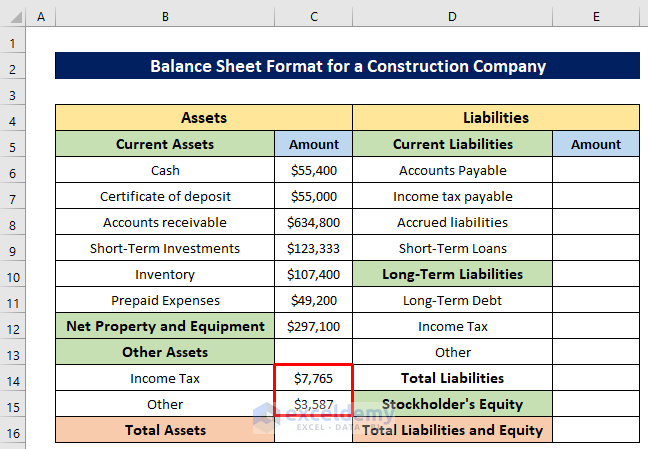Click the empty Total Liabilities amount cell
Image resolution: width=648 pixels, height=449 pixels.
(595, 378)
